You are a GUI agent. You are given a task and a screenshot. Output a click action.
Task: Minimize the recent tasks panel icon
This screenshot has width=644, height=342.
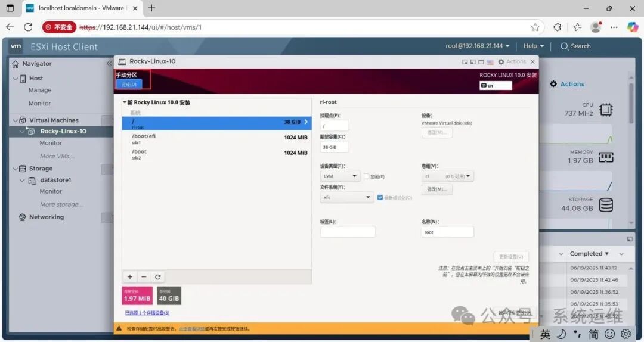(630, 239)
